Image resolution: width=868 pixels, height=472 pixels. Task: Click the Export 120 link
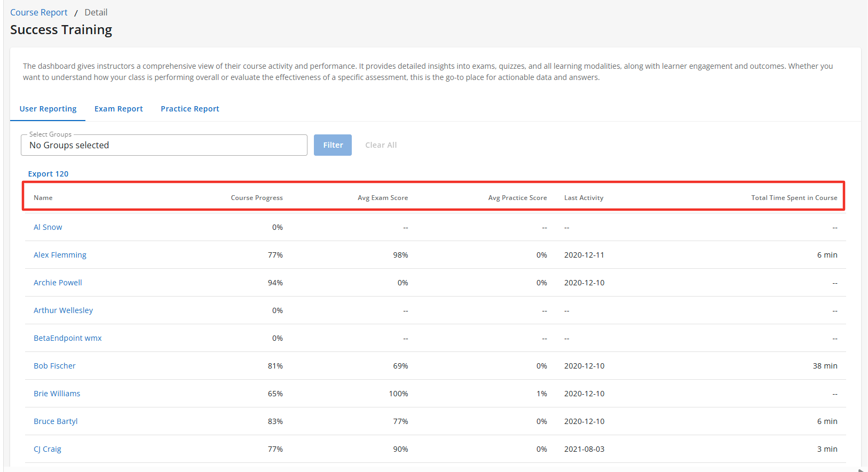pyautogui.click(x=48, y=174)
